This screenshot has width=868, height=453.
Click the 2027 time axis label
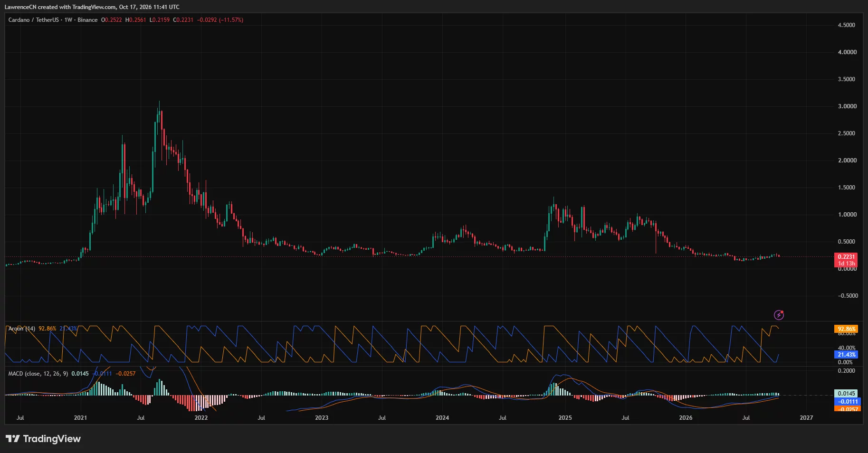806,418
